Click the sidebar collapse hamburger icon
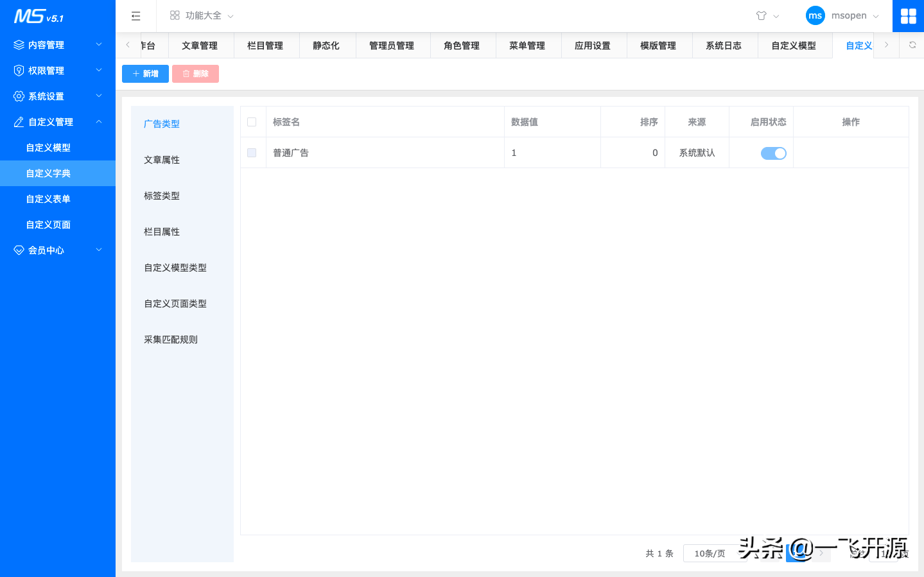 [135, 15]
